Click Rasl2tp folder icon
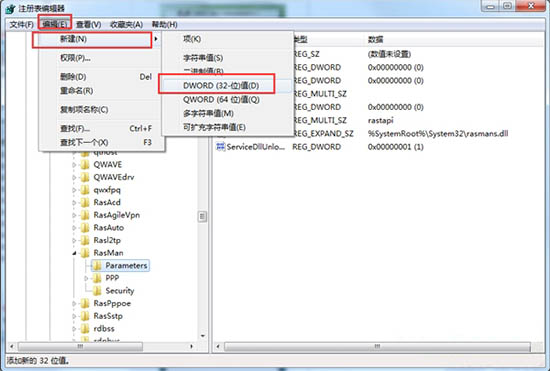550x371 pixels. tap(85, 240)
